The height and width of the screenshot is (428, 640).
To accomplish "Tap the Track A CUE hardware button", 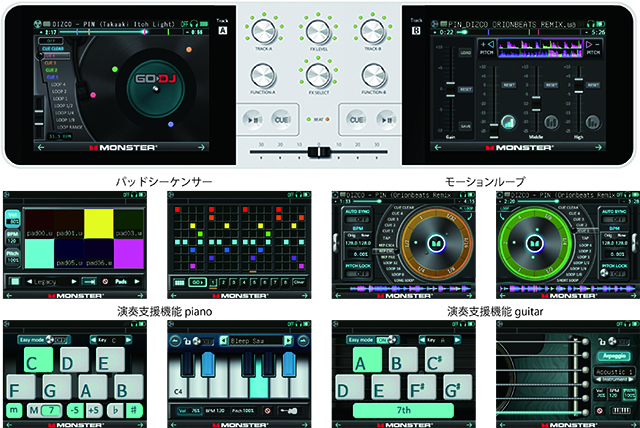I will click(x=281, y=120).
